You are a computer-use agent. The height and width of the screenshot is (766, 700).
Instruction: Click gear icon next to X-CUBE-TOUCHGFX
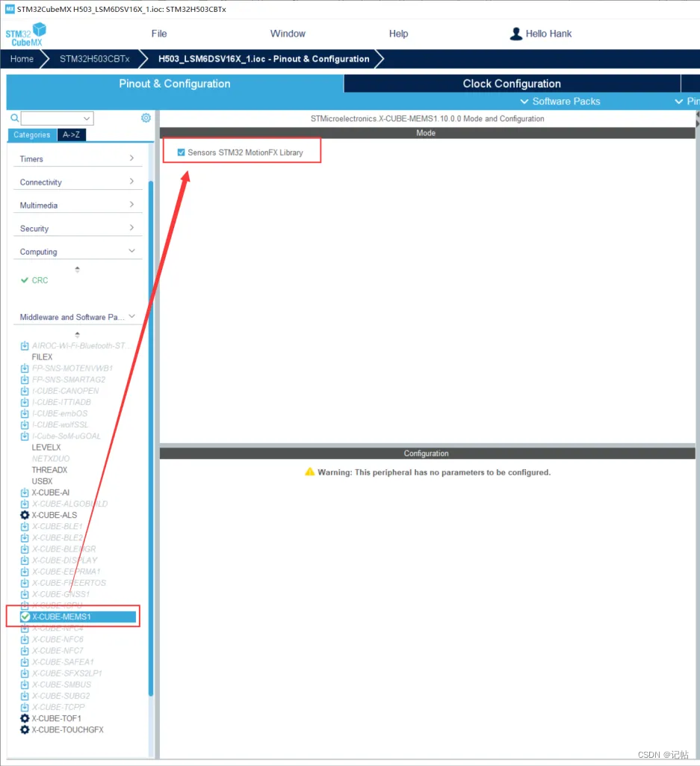(25, 729)
